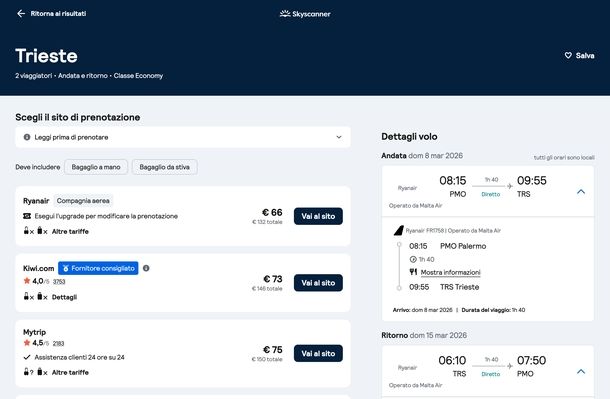Click 'Vai al sito' for Ryanair €66
Image resolution: width=610 pixels, height=399 pixels.
(318, 216)
